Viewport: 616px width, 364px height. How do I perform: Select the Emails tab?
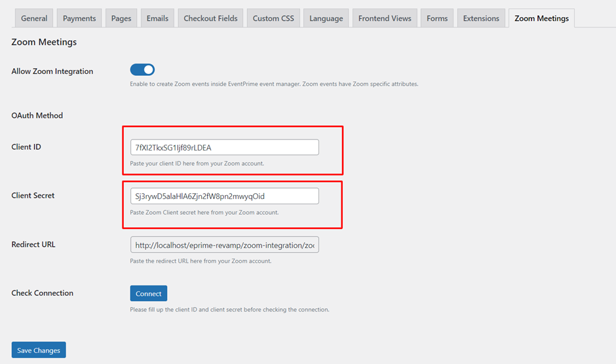click(x=157, y=18)
